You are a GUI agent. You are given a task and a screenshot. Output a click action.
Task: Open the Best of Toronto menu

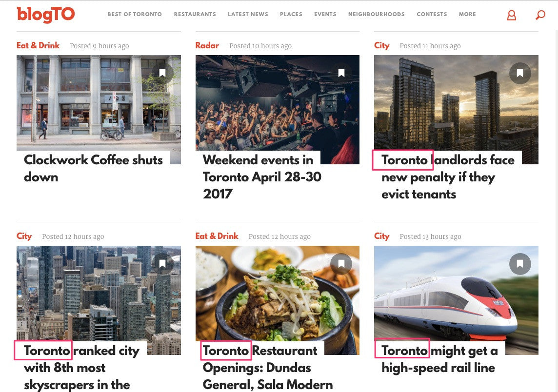point(135,14)
